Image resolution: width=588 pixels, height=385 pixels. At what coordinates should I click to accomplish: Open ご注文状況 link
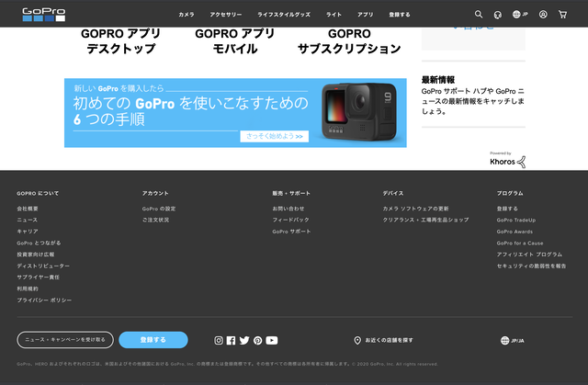click(x=155, y=220)
